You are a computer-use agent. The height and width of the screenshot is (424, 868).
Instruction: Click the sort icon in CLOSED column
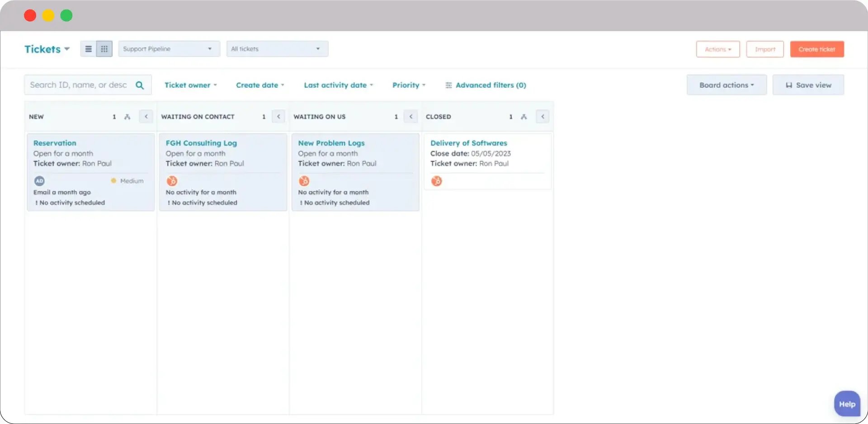524,116
